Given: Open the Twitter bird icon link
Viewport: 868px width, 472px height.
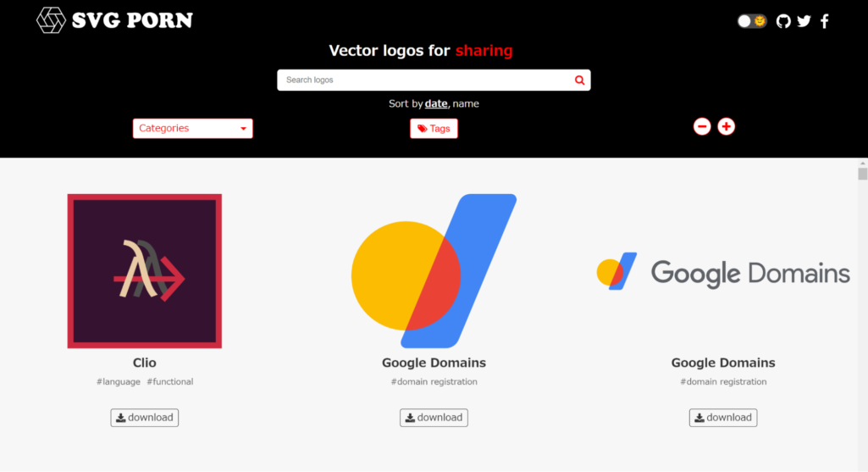Looking at the screenshot, I should pyautogui.click(x=804, y=21).
